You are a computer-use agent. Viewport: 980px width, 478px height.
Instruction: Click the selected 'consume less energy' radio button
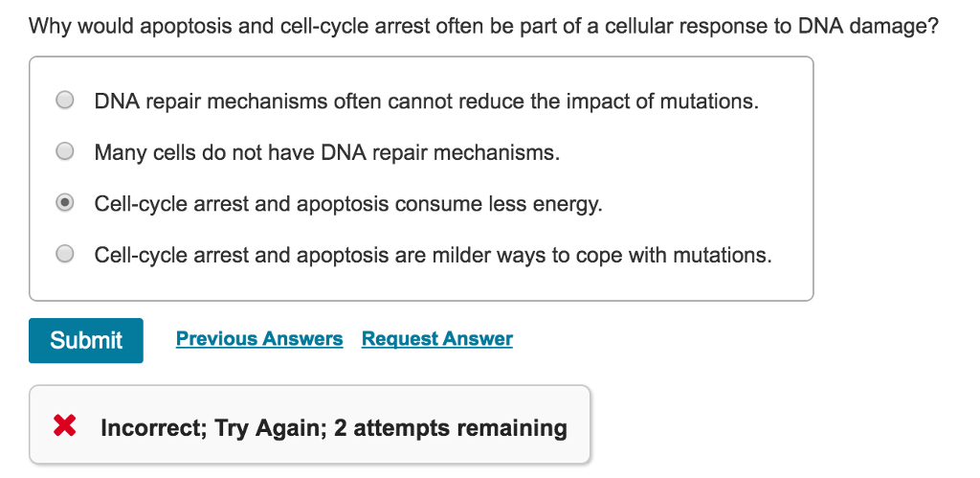click(65, 203)
